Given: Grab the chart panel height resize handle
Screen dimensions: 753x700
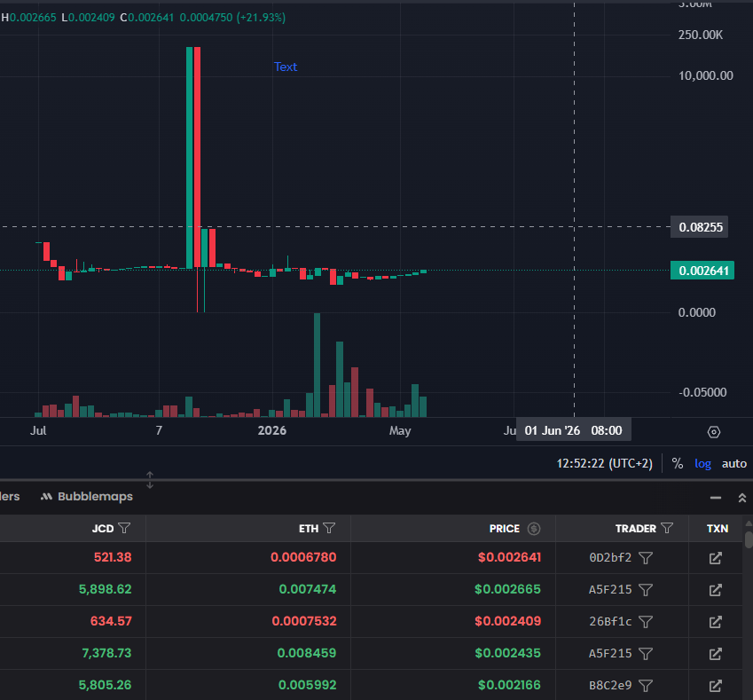Looking at the screenshot, I should click(x=150, y=479).
